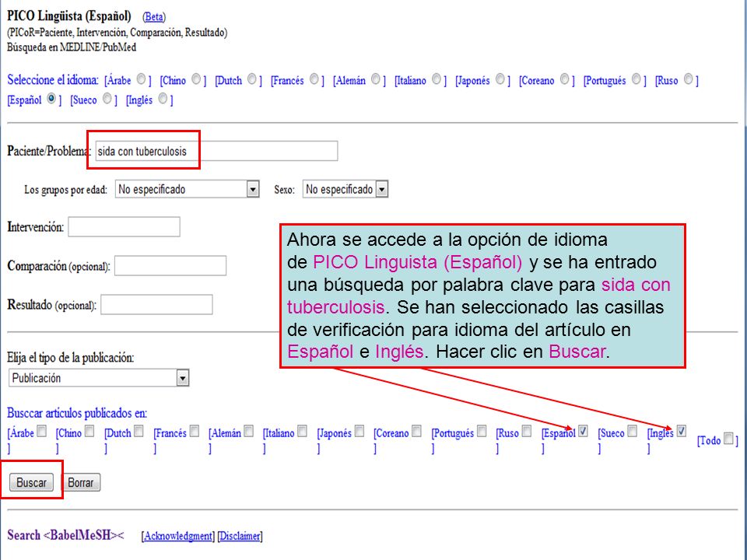Focus the Comparación input field
The height and width of the screenshot is (560, 747).
coord(170,266)
